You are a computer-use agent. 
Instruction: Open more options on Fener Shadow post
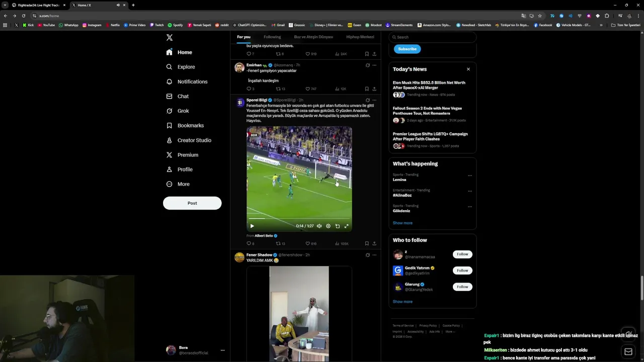pos(374,255)
